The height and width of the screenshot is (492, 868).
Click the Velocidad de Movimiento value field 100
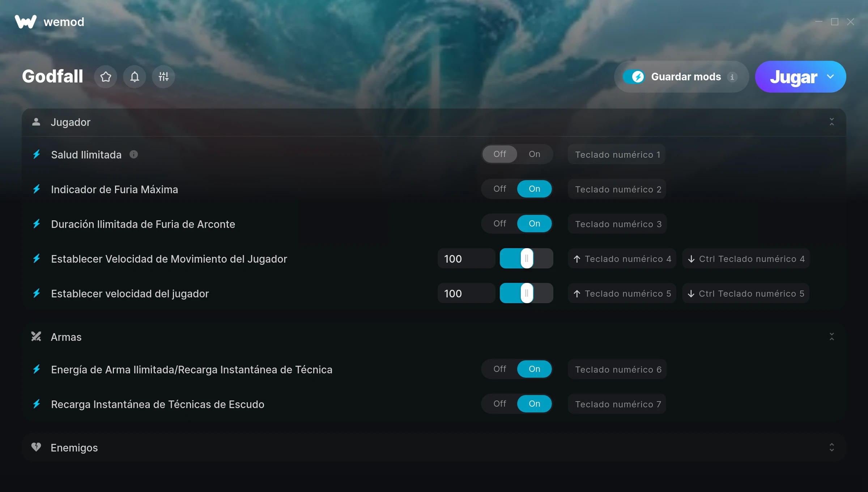pyautogui.click(x=466, y=259)
